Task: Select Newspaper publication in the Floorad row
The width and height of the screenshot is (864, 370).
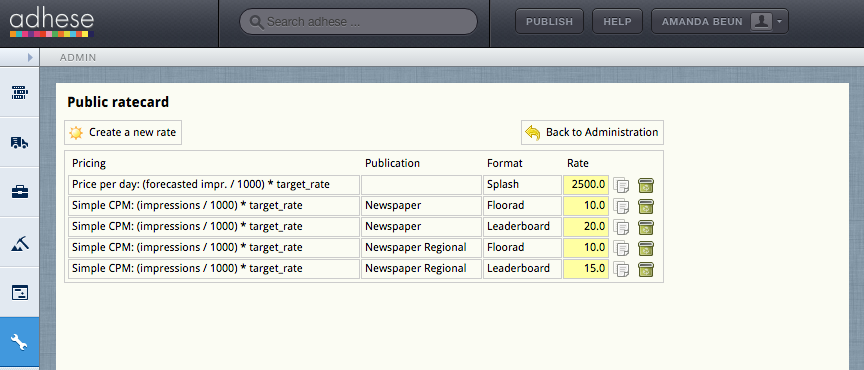Action: point(422,206)
